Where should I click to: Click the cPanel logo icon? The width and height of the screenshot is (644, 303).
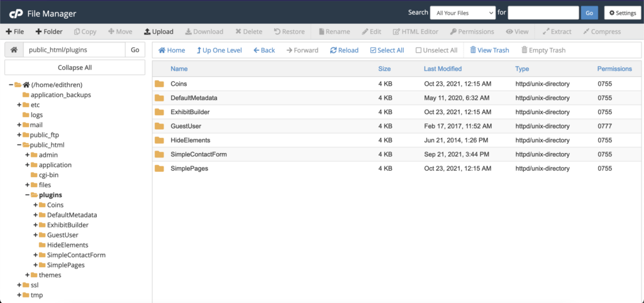pos(16,14)
